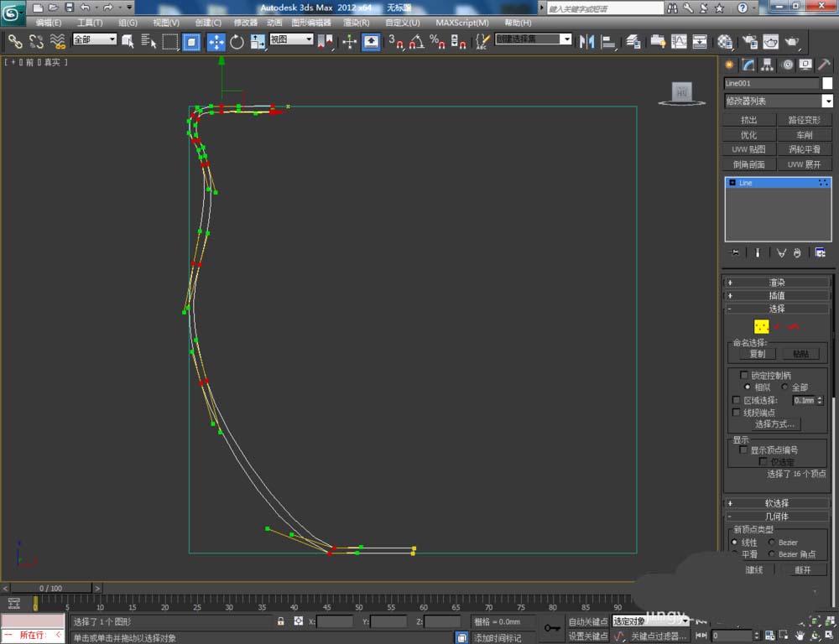The image size is (839, 644).
Task: Click the 车削 modifier button
Action: point(804,135)
